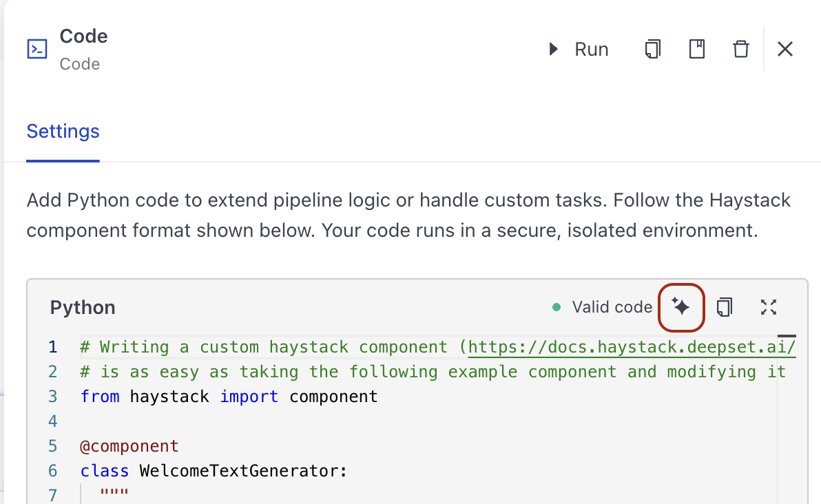Screen dimensions: 821x504
Task: Click the @component decorator text
Action: [129, 445]
